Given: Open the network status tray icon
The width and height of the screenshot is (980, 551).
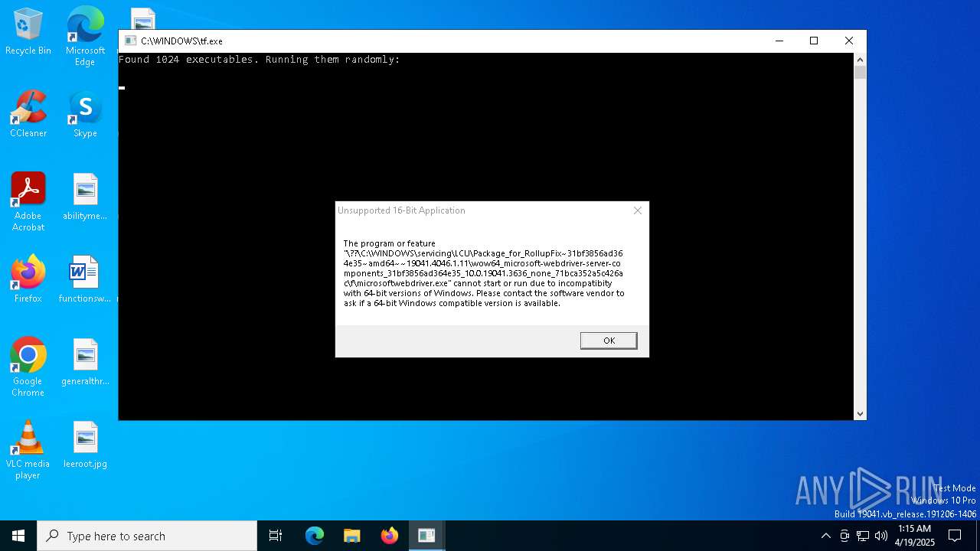Looking at the screenshot, I should pyautogui.click(x=863, y=536).
